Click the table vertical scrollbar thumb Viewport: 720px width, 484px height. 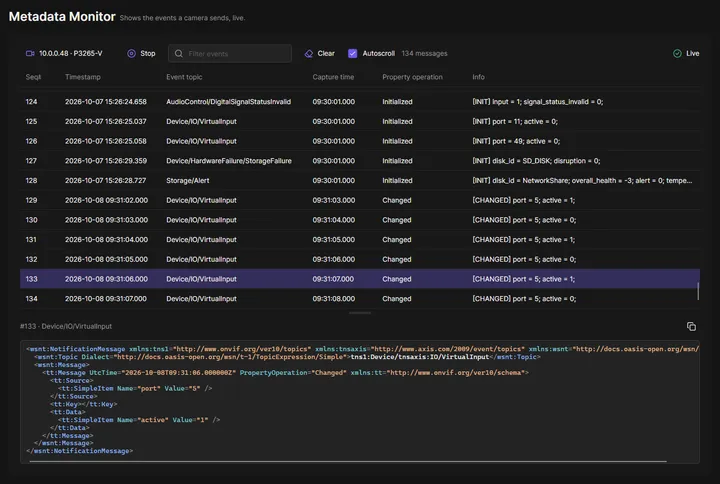[x=698, y=291]
